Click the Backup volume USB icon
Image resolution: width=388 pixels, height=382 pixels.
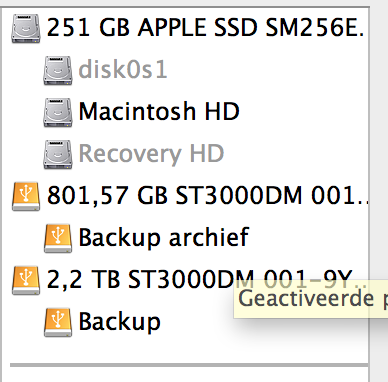click(58, 322)
